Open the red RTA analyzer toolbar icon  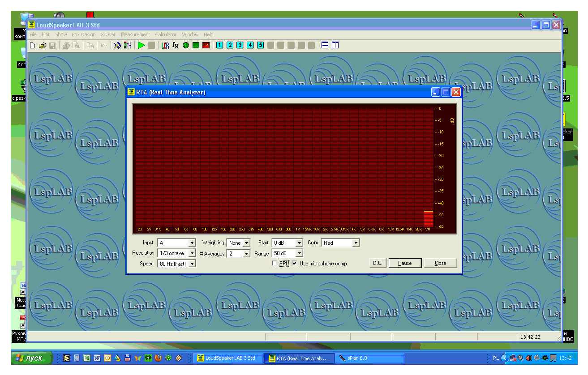pos(206,45)
